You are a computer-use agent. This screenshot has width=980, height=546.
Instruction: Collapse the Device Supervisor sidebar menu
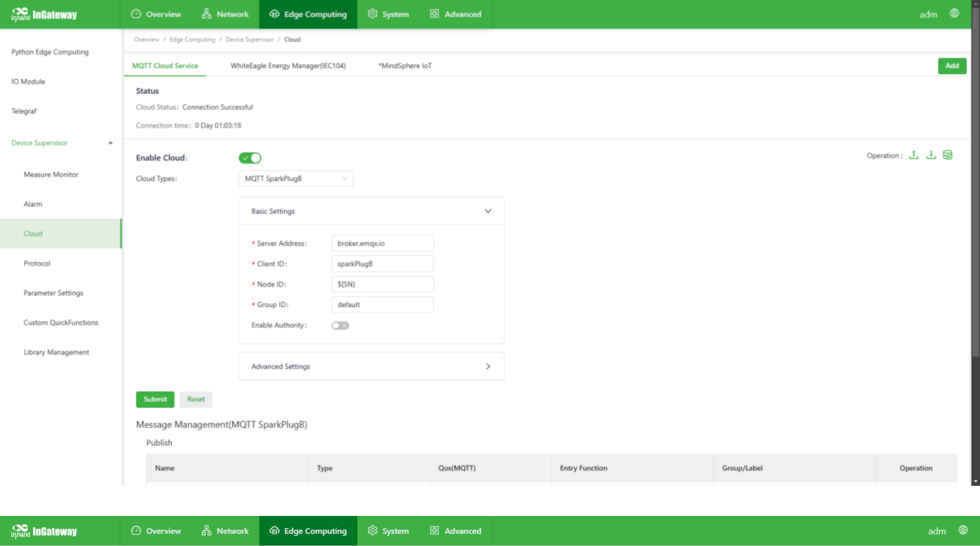click(110, 143)
